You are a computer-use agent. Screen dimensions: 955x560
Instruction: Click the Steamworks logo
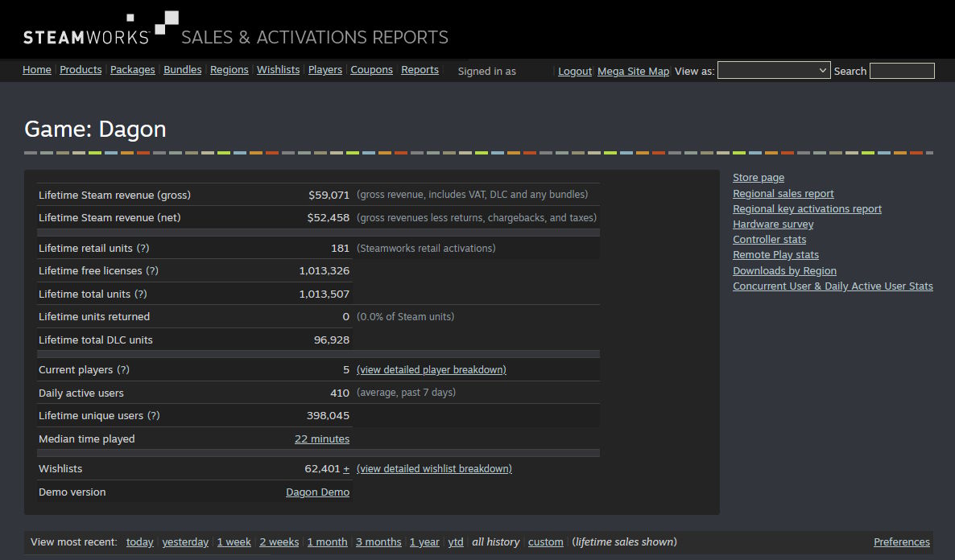[x=101, y=29]
